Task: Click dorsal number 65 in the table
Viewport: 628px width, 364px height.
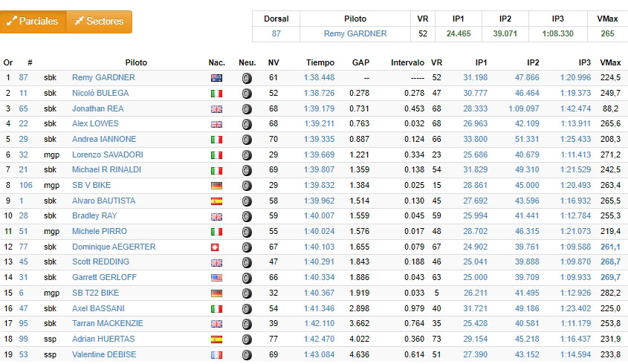Action: [24, 108]
